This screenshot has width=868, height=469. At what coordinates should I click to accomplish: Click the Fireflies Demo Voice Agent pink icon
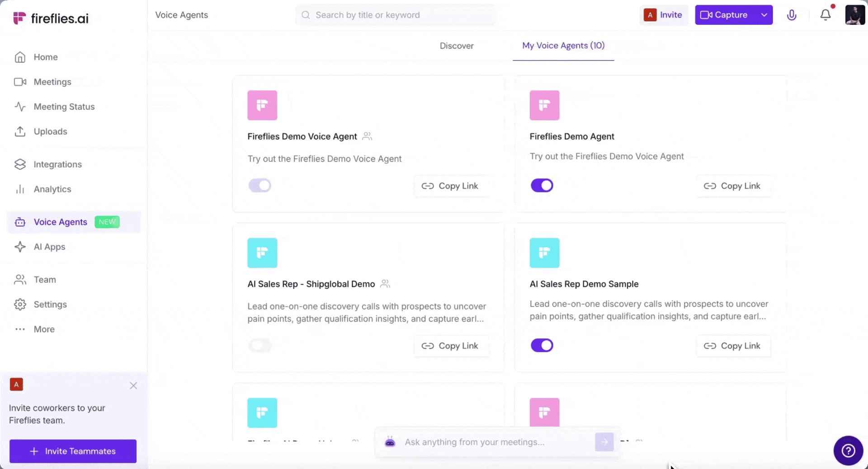click(262, 105)
